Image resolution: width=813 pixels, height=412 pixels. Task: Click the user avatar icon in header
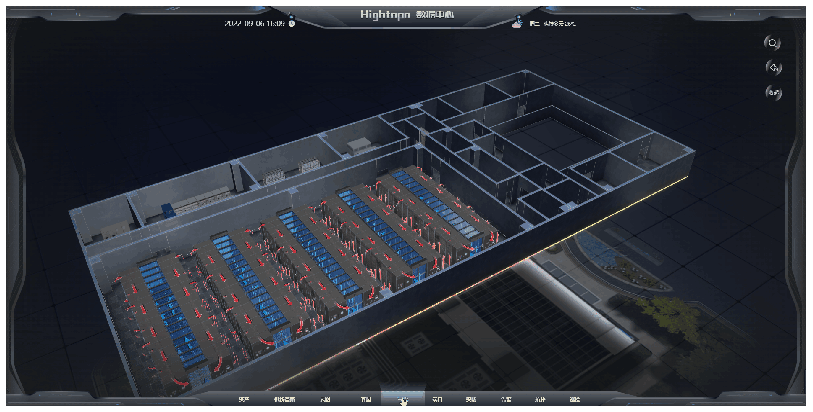click(x=517, y=21)
